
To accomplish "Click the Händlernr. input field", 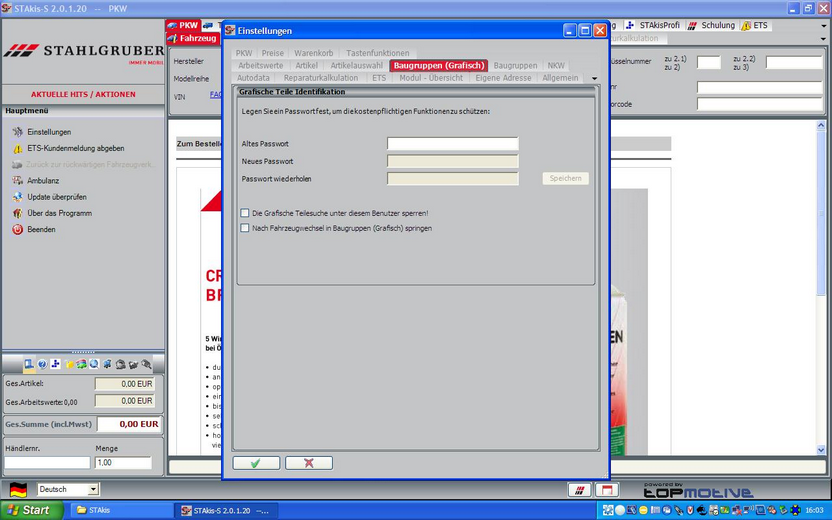I will (47, 463).
